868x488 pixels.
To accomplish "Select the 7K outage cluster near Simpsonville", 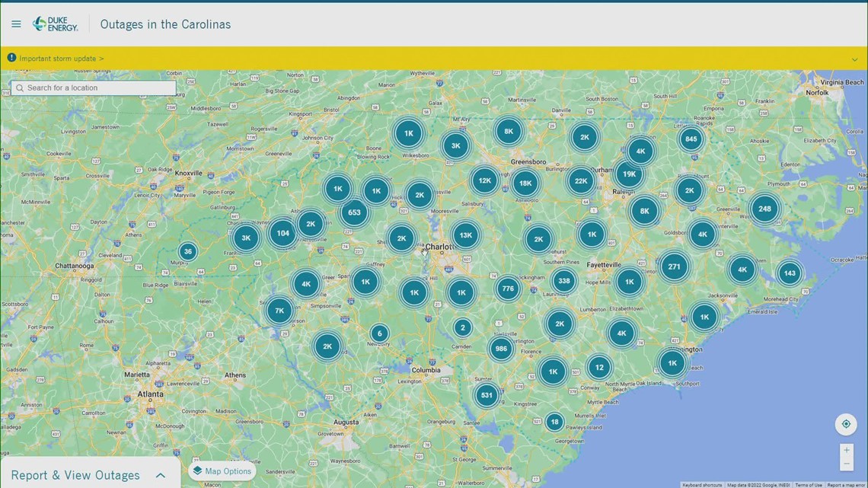I will click(x=279, y=310).
